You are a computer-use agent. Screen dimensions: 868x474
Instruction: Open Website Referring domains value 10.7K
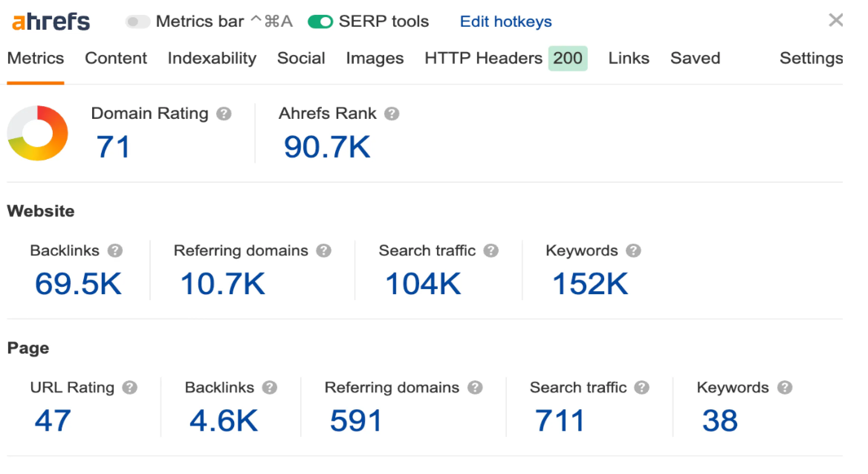(223, 283)
